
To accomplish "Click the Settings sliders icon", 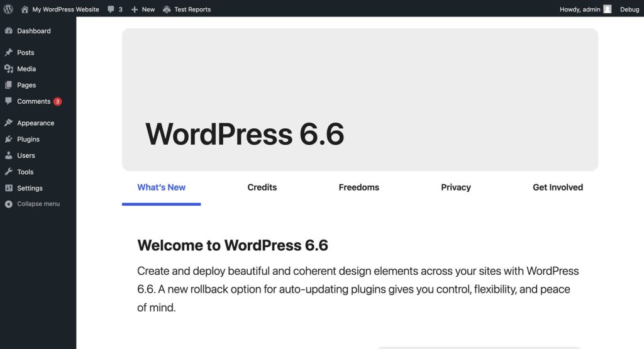I will pos(9,188).
